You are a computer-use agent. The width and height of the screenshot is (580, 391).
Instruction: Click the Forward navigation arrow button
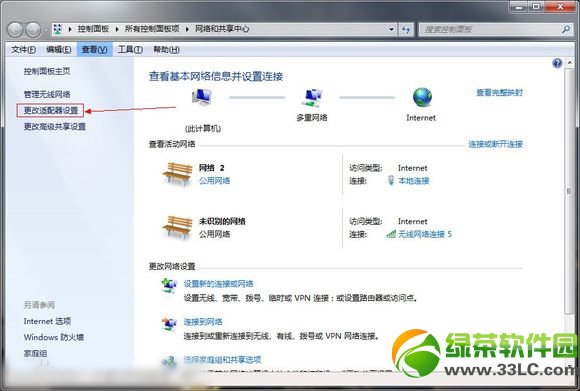pos(33,30)
